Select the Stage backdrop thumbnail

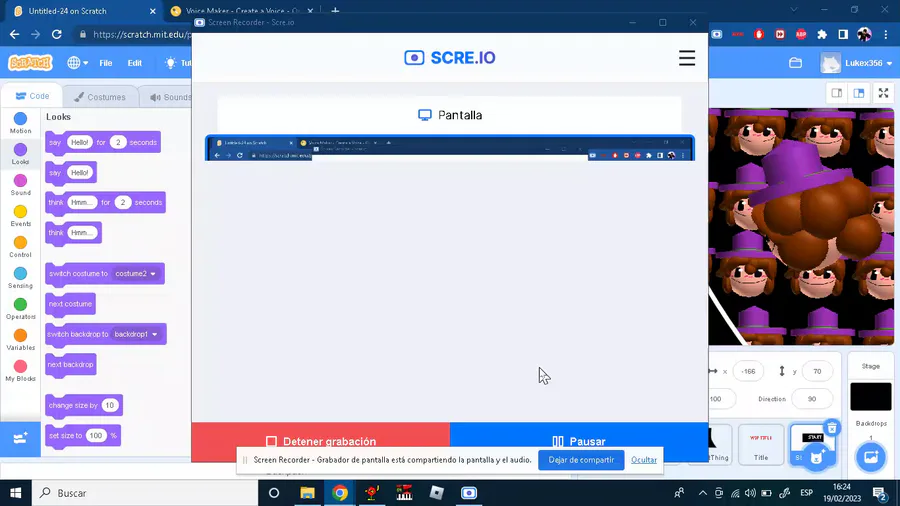coord(871,396)
